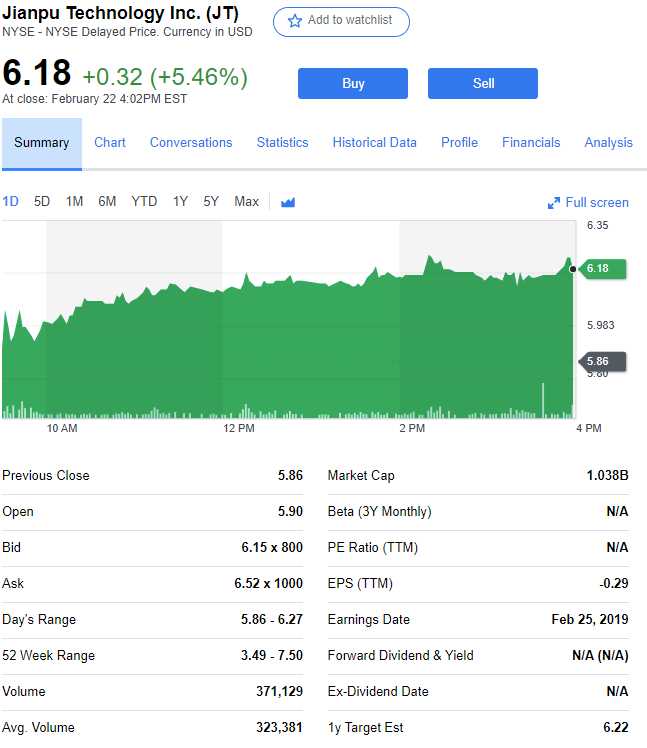Click the Sell button
Screen dimensions: 647x748
(x=482, y=83)
